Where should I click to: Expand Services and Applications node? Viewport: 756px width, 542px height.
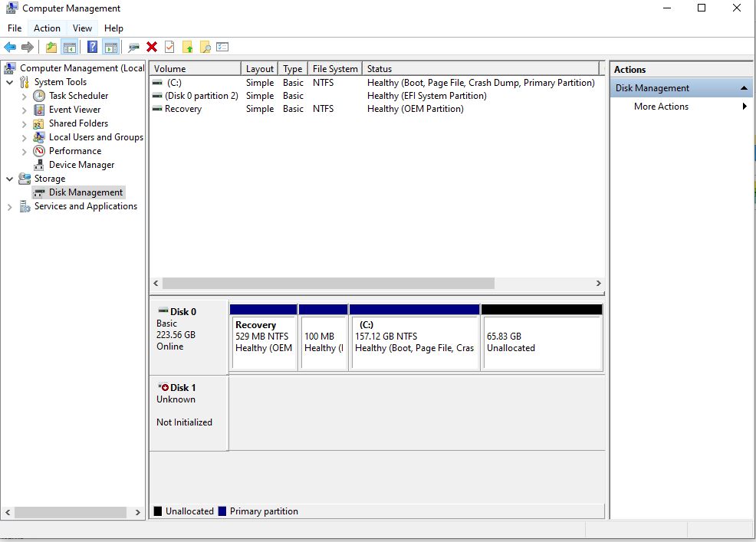tap(9, 207)
